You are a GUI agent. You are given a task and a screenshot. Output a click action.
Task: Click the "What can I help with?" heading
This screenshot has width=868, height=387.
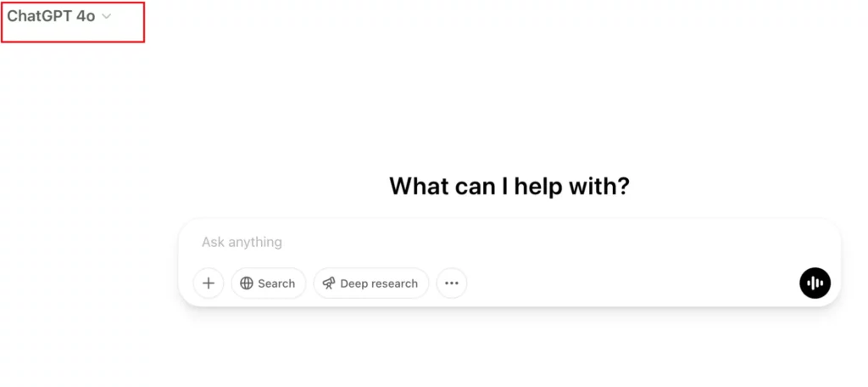point(509,186)
